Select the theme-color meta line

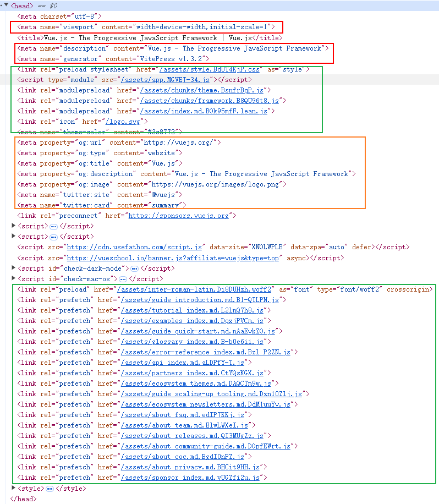point(100,132)
